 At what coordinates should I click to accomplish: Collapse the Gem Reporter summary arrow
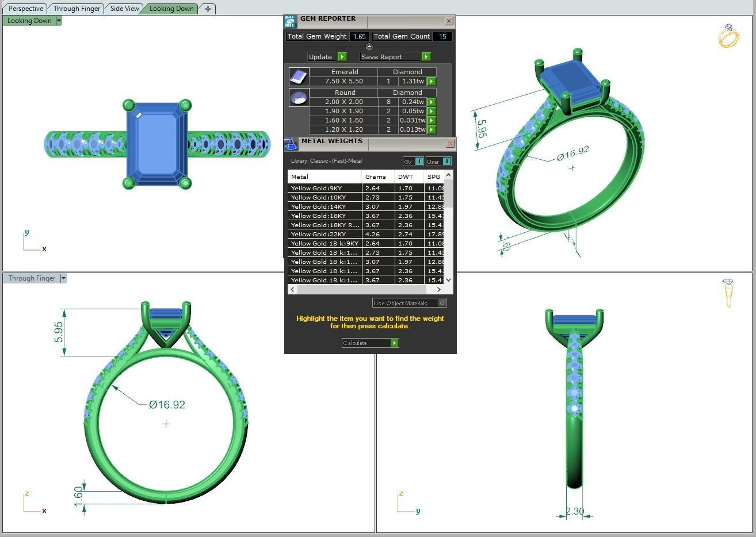tap(369, 47)
